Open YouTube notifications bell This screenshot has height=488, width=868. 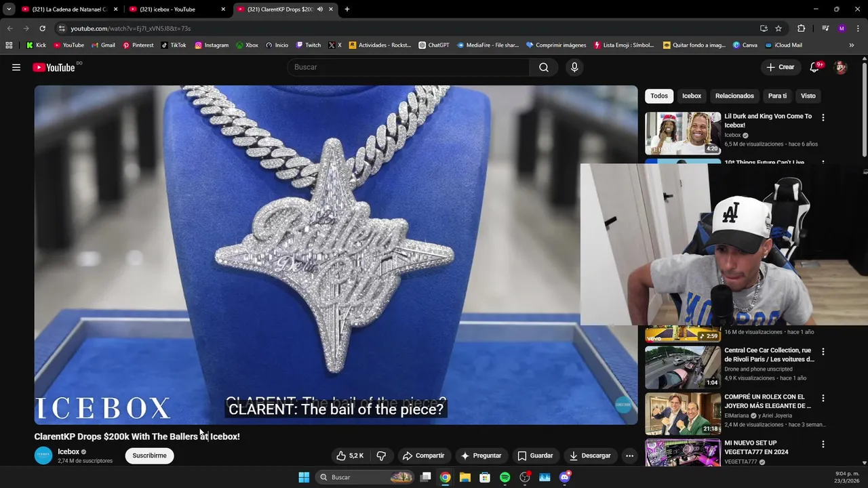click(815, 67)
